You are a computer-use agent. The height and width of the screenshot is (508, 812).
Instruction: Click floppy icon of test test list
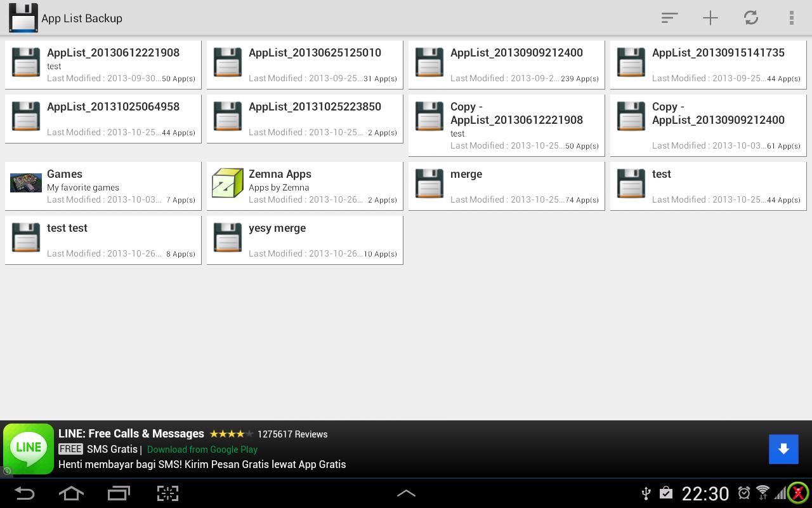pos(26,238)
